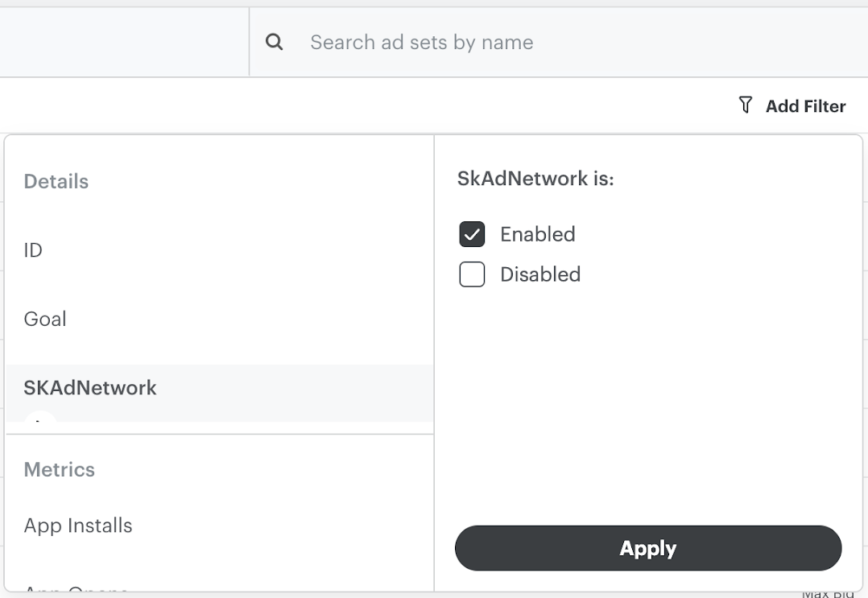
Task: Select the SKAdNetwork filter category
Action: click(x=89, y=388)
